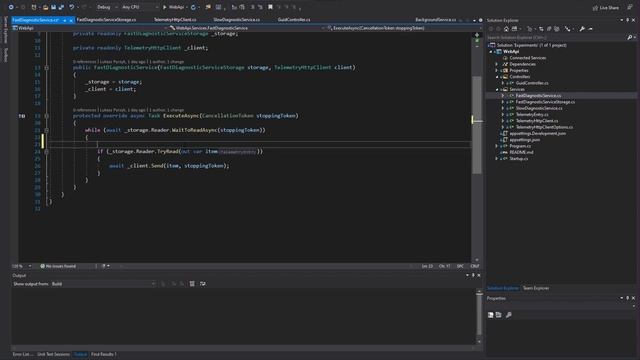Expand the Dependencies node
This screenshot has width=640, height=360.
tap(497, 64)
